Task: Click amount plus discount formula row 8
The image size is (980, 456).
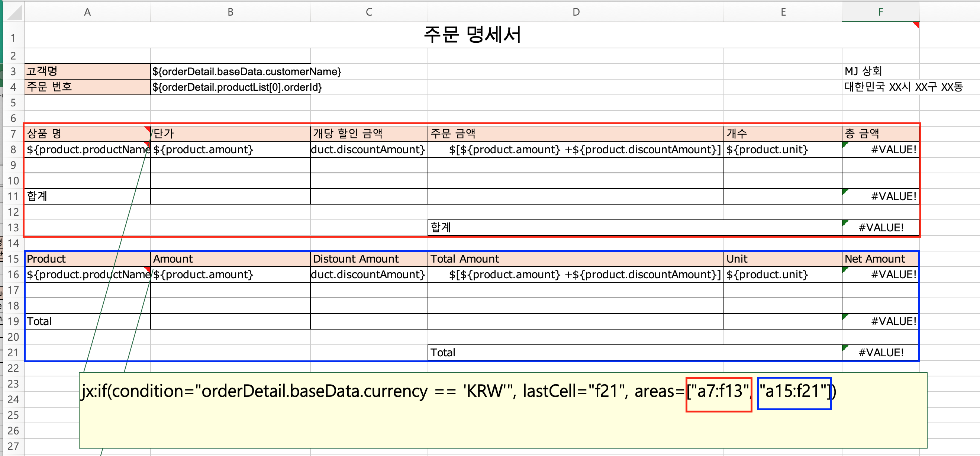Action: click(576, 149)
